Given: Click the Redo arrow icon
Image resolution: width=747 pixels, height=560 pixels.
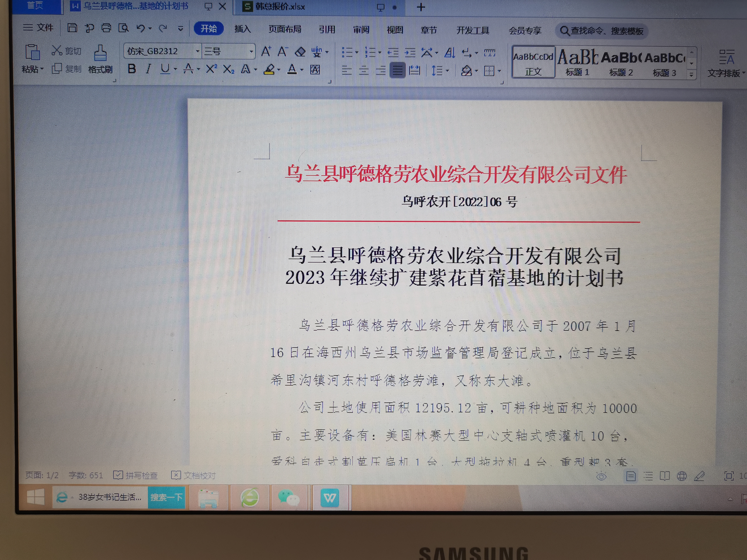Looking at the screenshot, I should 163,28.
